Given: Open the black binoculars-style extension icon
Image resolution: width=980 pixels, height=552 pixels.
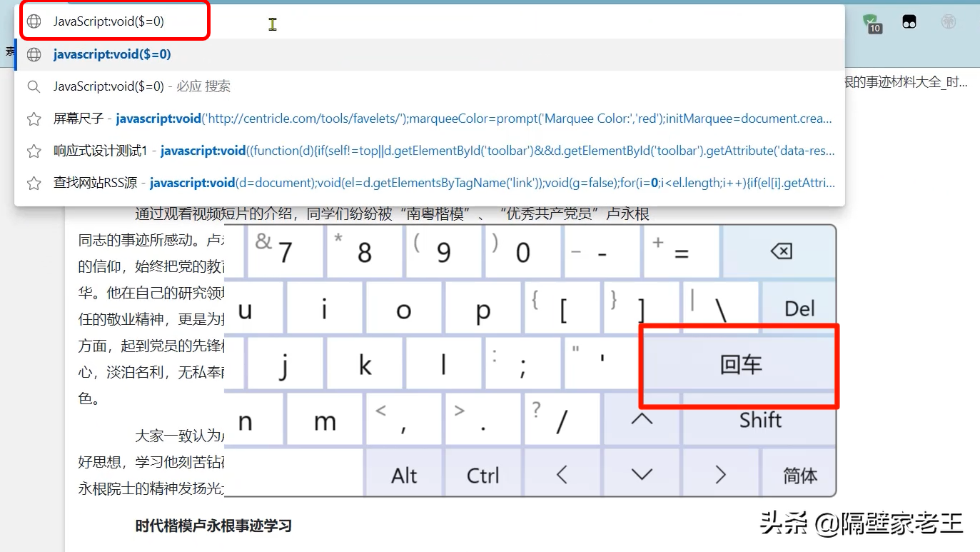Looking at the screenshot, I should (x=909, y=21).
